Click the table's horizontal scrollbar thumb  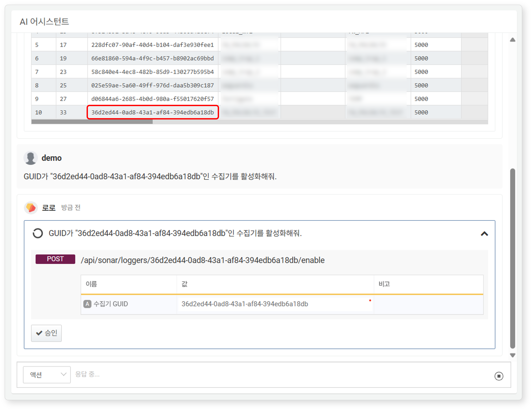point(92,122)
